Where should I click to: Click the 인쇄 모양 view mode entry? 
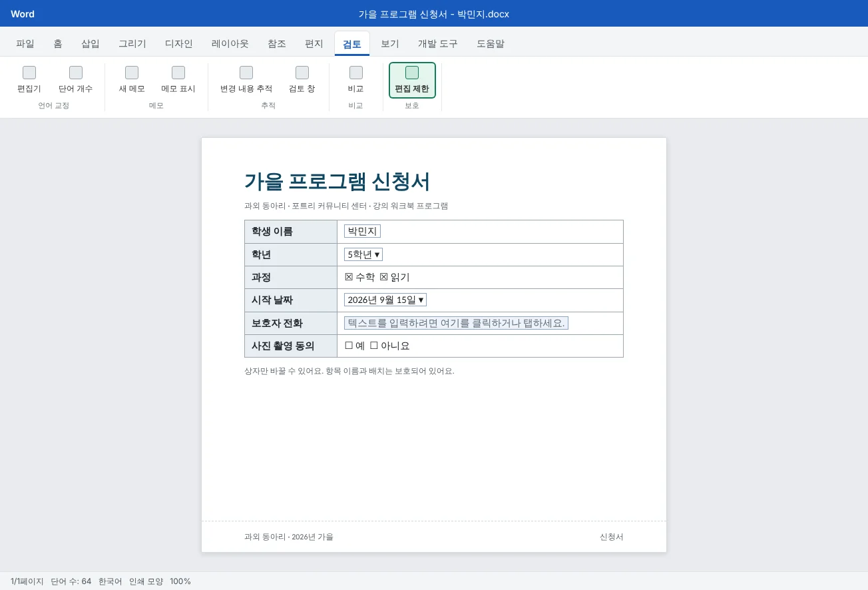pos(146,581)
